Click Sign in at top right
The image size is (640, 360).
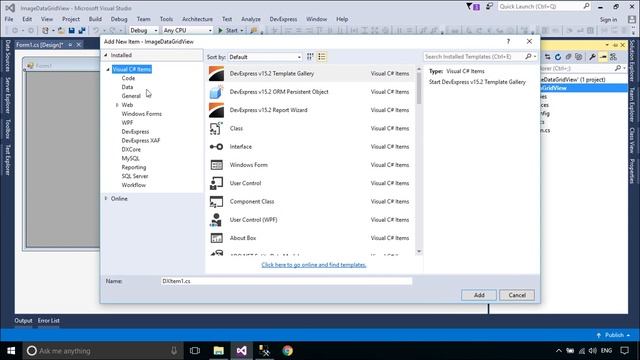608,20
